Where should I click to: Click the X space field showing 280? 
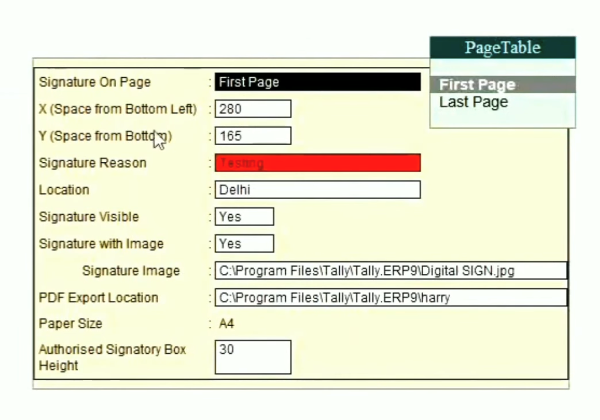click(x=253, y=109)
